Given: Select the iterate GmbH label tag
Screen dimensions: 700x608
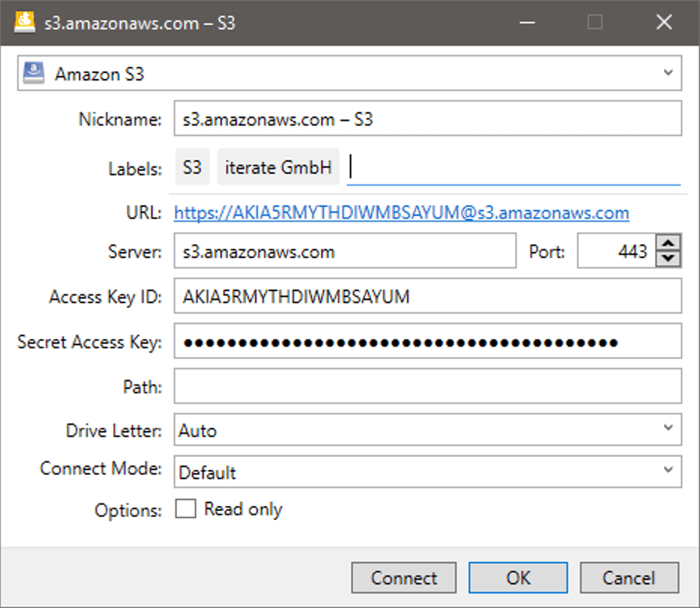Looking at the screenshot, I should click(278, 167).
